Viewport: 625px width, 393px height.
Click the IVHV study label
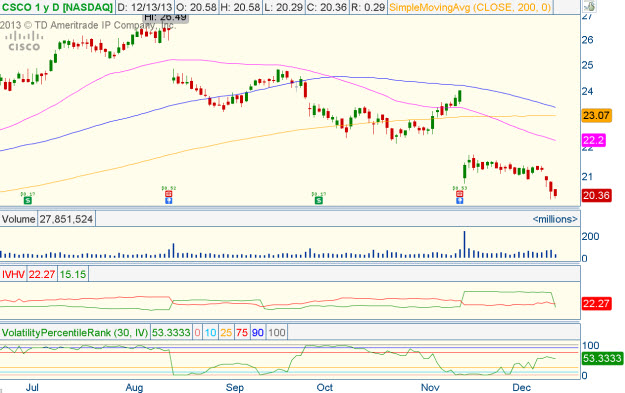pyautogui.click(x=13, y=274)
